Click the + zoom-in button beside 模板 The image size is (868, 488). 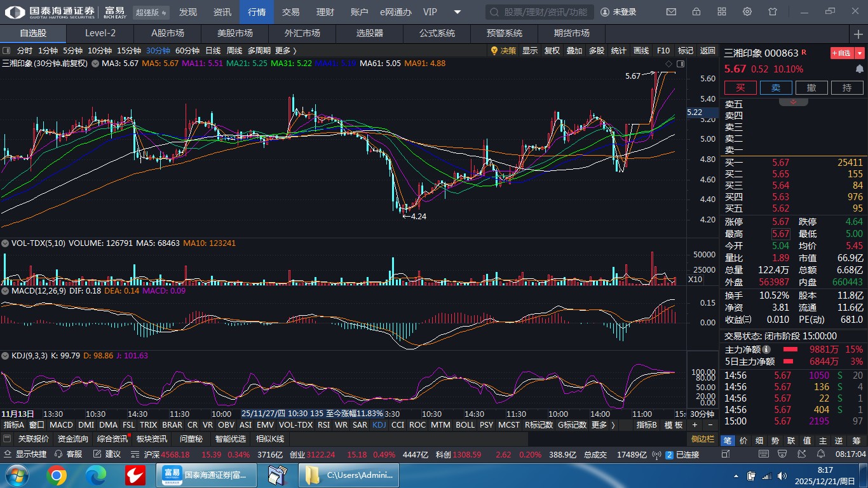click(x=695, y=425)
